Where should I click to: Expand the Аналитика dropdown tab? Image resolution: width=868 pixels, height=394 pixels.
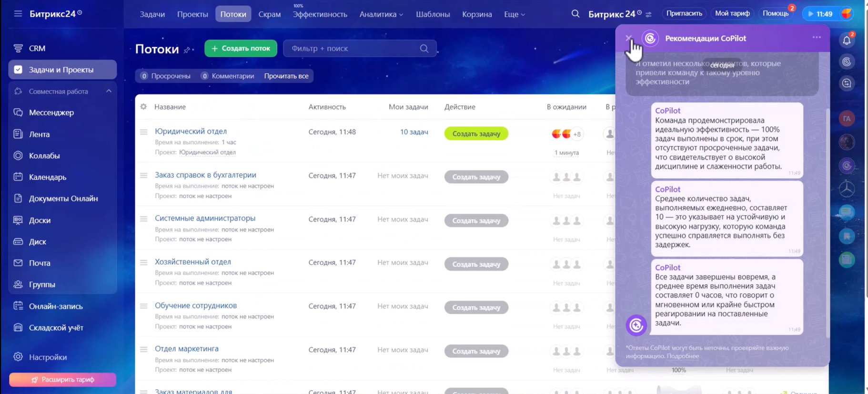point(381,14)
